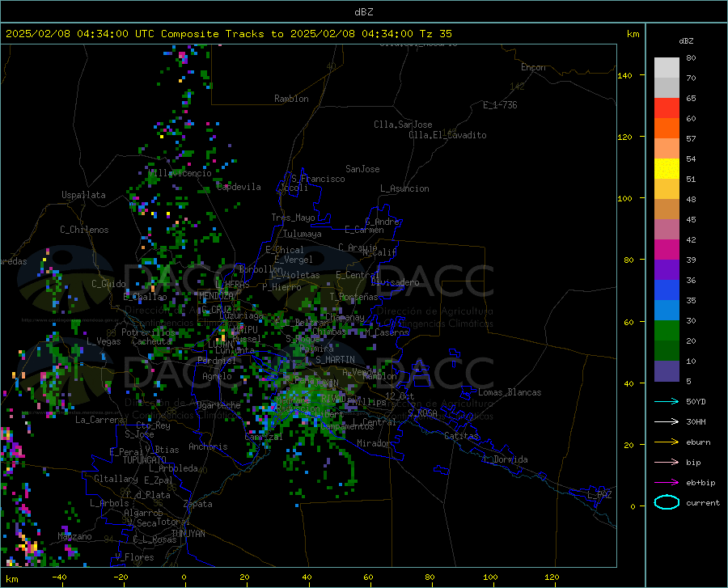Click the 'L_Dormida' map label
728x588 pixels.
point(506,459)
